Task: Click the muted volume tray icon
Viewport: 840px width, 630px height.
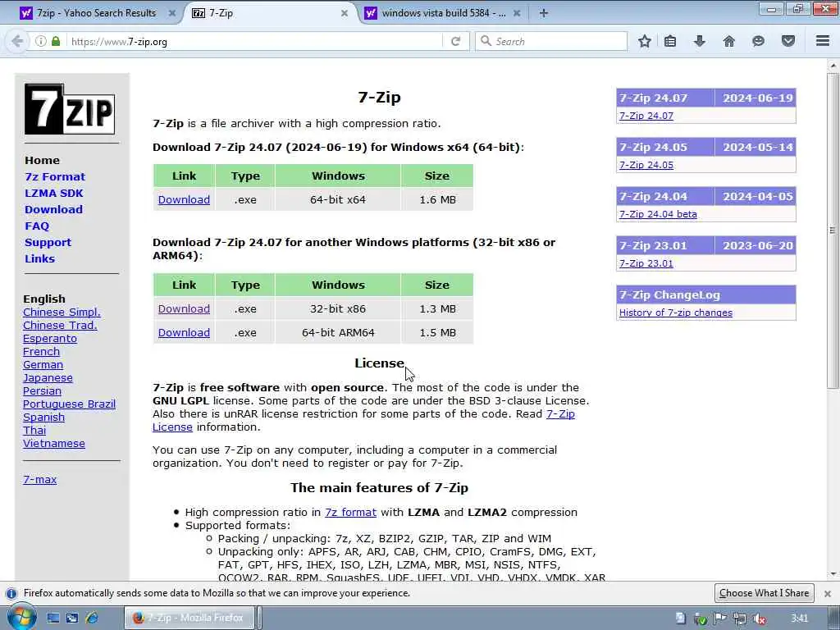Action: click(x=759, y=619)
